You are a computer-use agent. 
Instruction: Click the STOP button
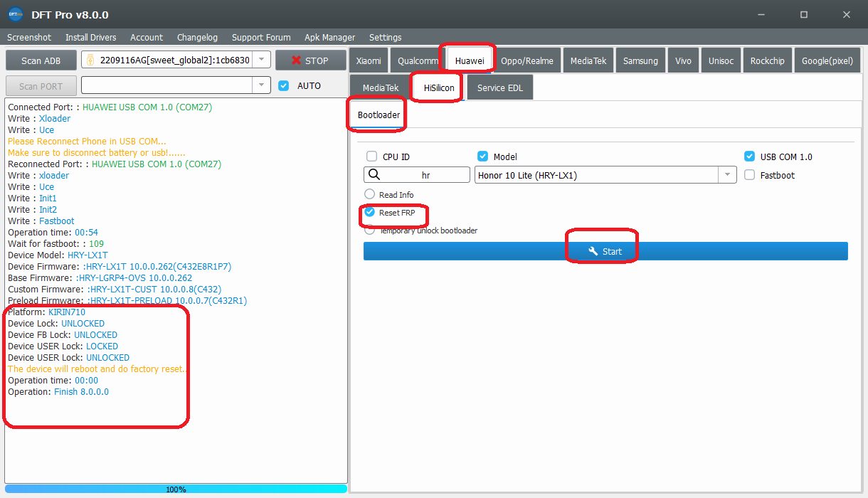click(x=310, y=60)
